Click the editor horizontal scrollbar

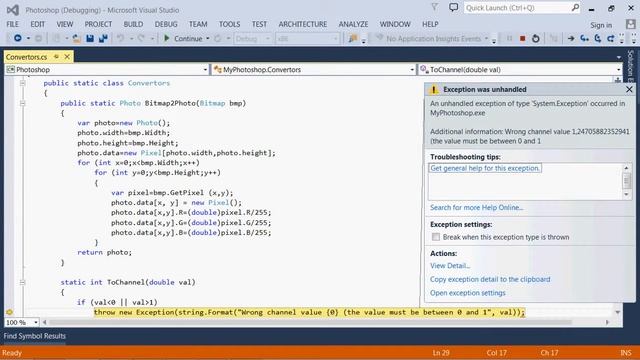pyautogui.click(x=325, y=322)
